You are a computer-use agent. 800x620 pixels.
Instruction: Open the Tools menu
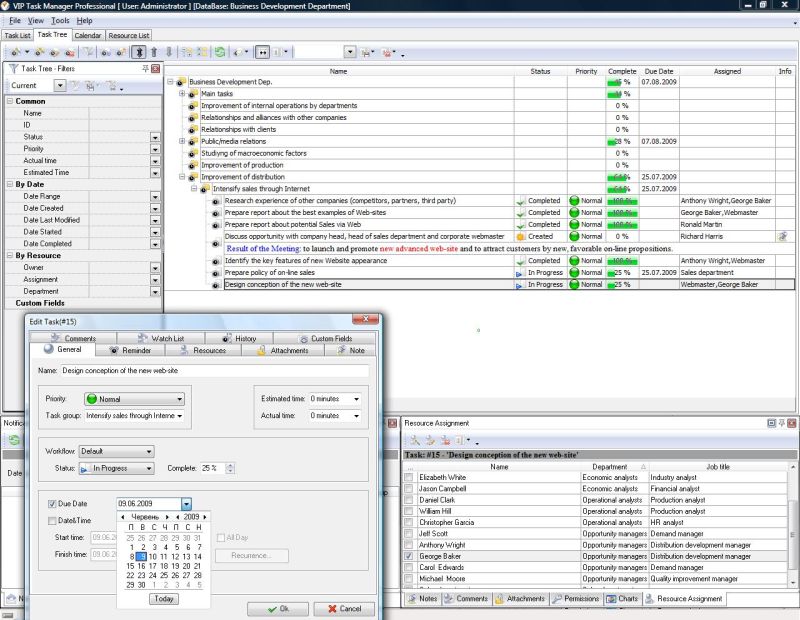click(x=61, y=20)
